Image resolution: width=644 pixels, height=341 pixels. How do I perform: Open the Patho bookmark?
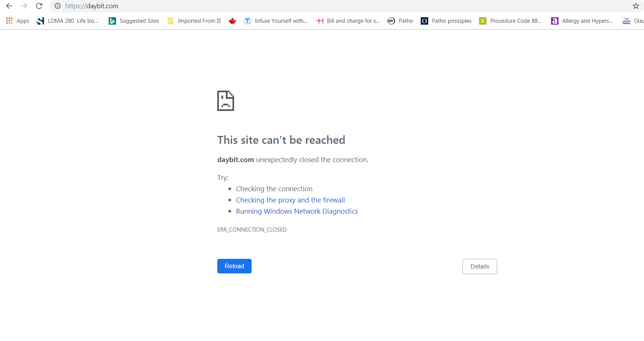tap(400, 21)
